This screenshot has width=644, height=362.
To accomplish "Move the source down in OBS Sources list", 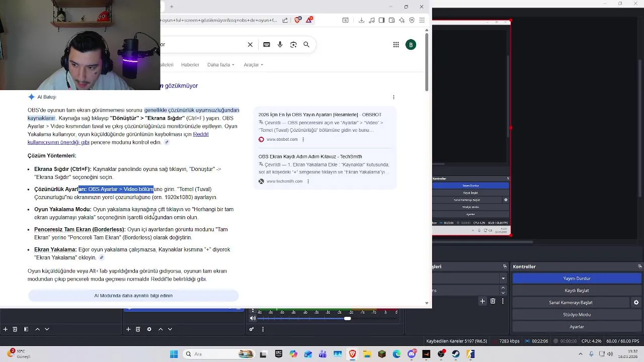I will [x=170, y=329].
